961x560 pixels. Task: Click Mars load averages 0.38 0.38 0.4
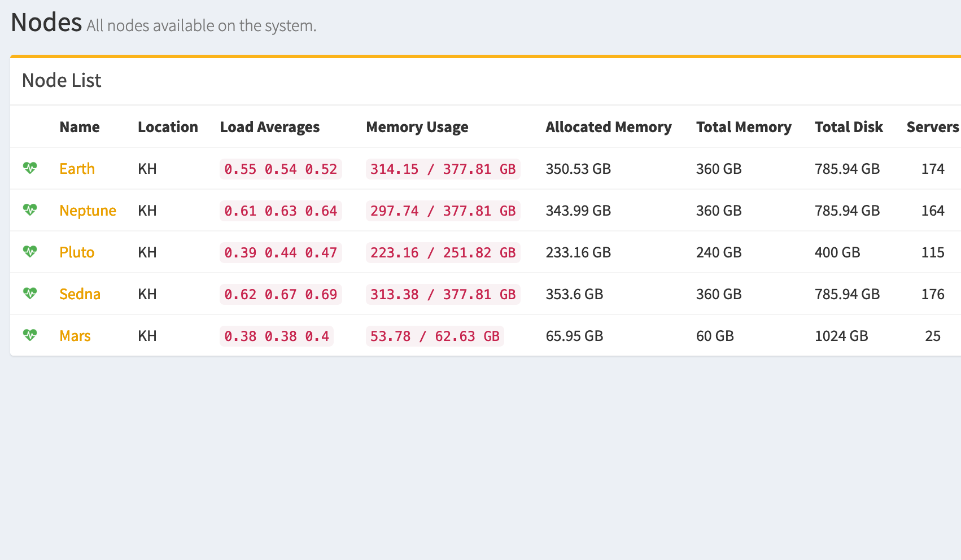(x=276, y=336)
